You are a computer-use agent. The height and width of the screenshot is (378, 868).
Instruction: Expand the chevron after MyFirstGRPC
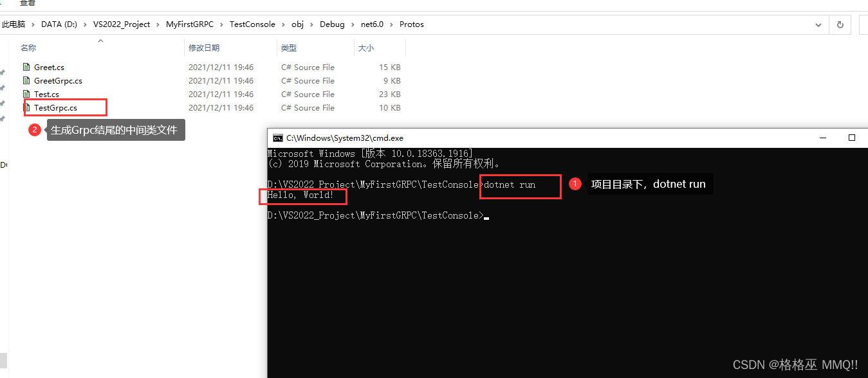pyautogui.click(x=221, y=24)
